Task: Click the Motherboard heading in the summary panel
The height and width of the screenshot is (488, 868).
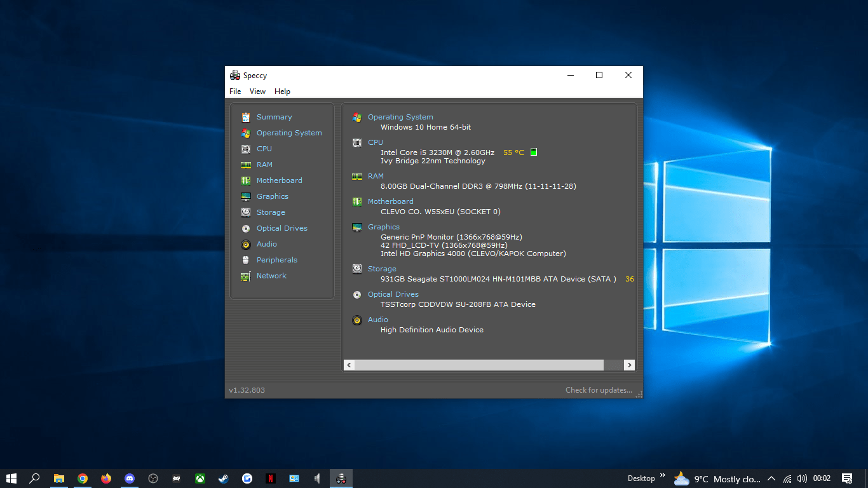Action: [x=390, y=201]
